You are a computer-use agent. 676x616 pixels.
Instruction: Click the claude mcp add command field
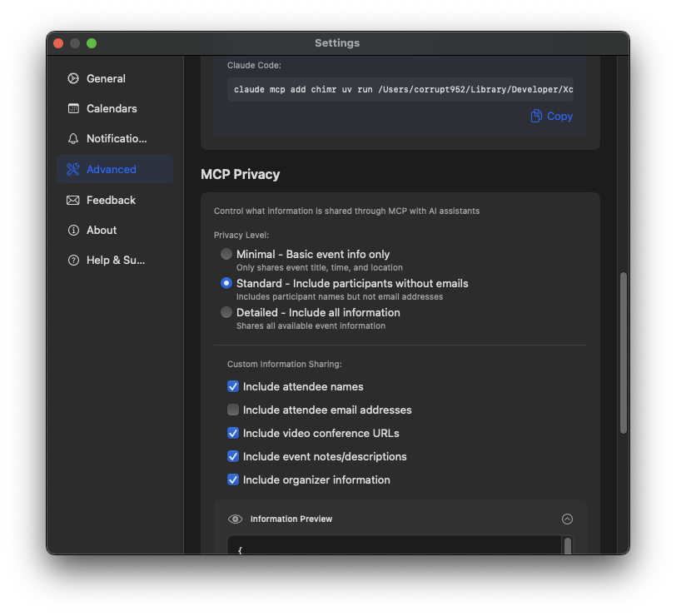click(406, 89)
